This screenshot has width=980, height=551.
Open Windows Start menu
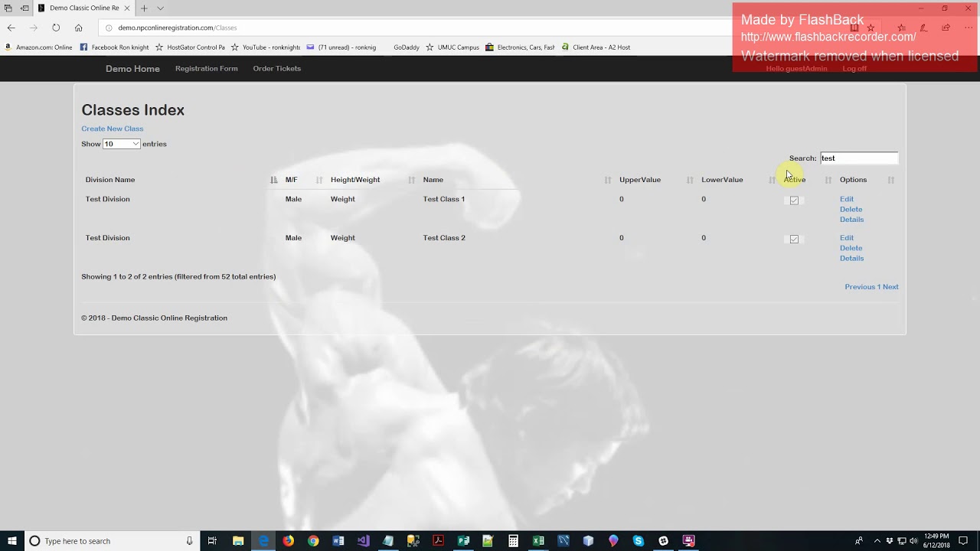pyautogui.click(x=12, y=541)
